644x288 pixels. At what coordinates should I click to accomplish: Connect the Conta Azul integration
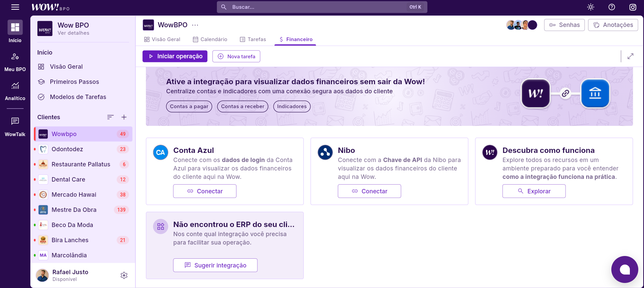(x=204, y=191)
